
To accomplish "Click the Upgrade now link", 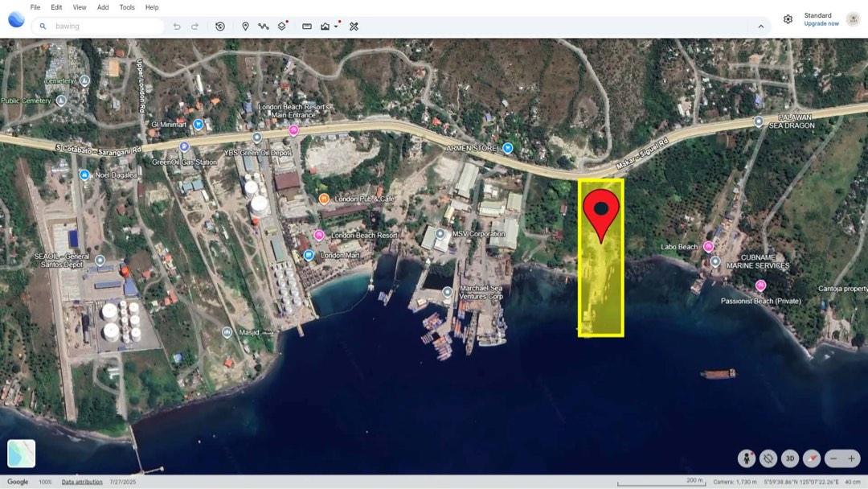I will point(821,24).
